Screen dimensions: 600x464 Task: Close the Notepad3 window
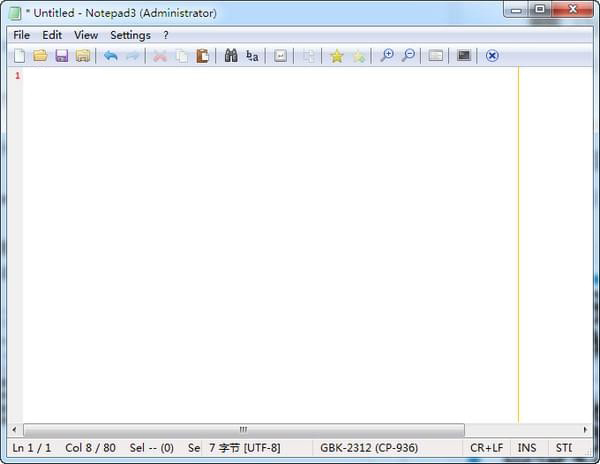tap(572, 10)
